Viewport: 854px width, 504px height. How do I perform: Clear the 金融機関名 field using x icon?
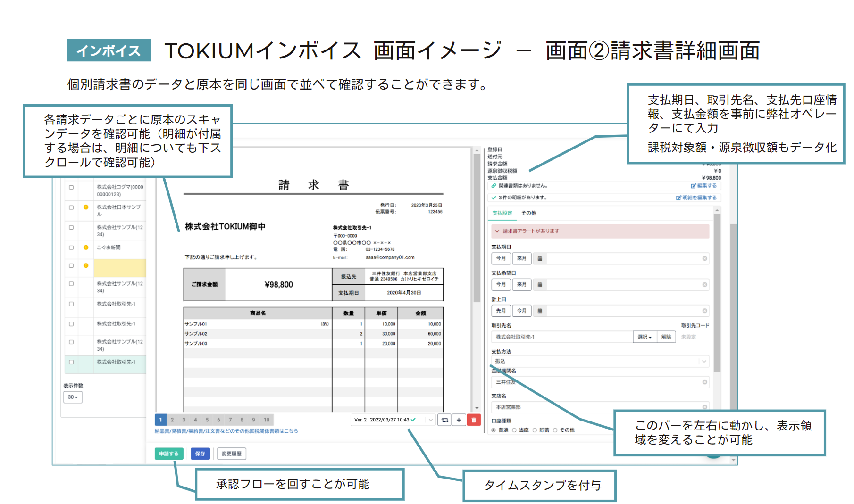pyautogui.click(x=704, y=382)
